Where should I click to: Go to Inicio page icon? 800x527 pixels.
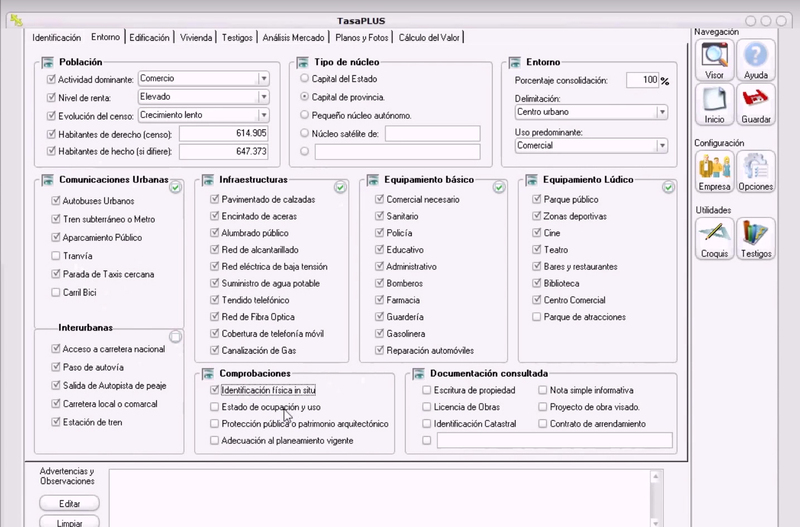pos(714,105)
